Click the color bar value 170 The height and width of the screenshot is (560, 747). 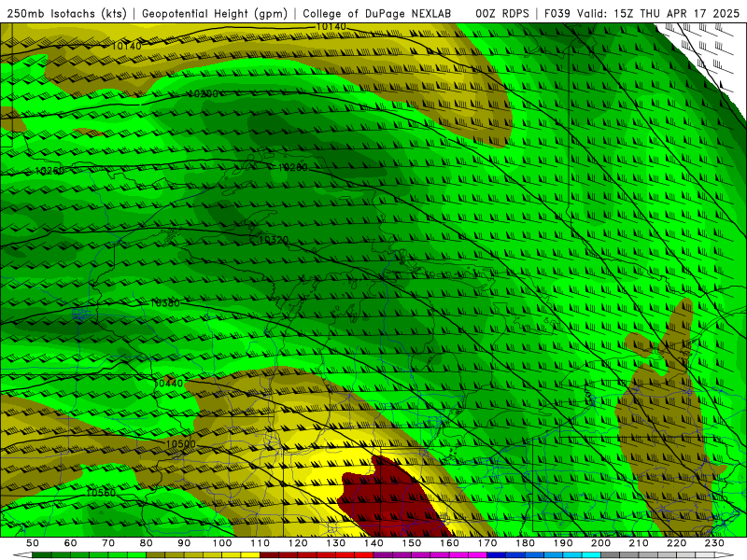[487, 543]
